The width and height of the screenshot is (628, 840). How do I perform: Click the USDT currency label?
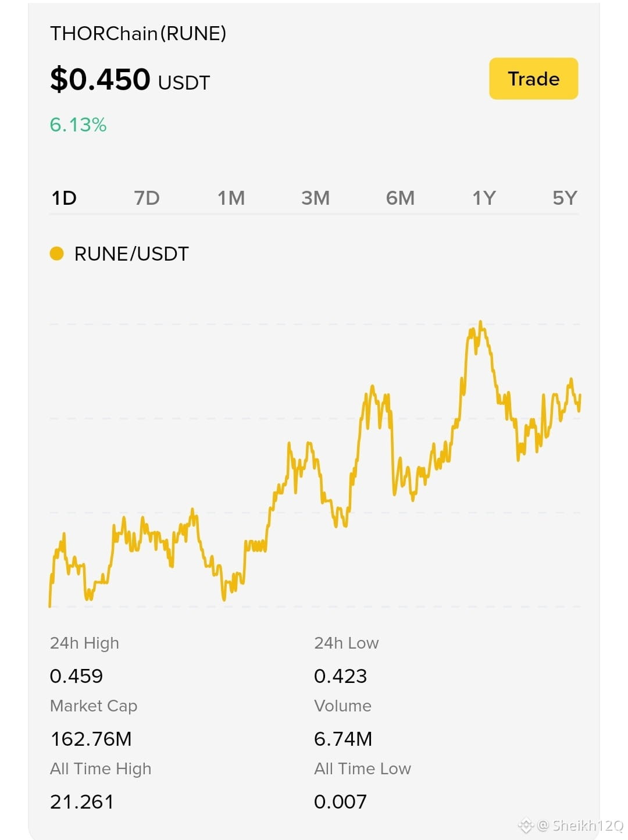(184, 83)
